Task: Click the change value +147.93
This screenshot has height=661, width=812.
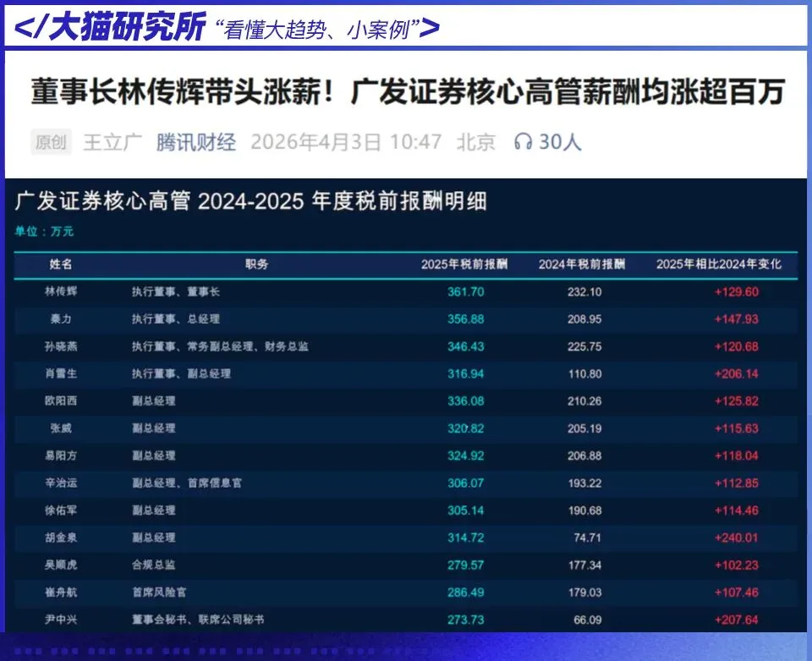Action: 737,320
